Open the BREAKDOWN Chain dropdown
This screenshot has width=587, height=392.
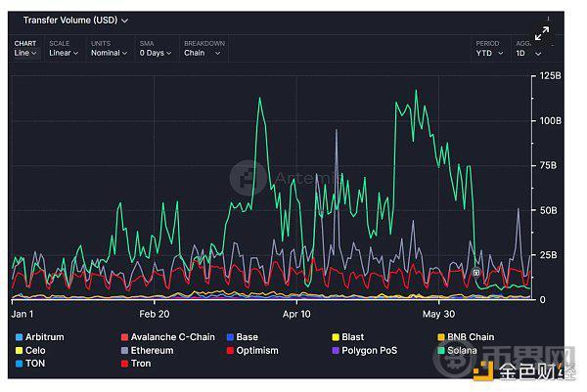tap(204, 49)
